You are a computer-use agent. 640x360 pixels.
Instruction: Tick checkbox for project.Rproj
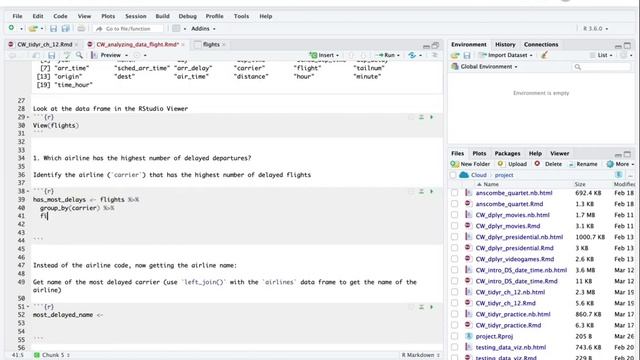pos(454,336)
